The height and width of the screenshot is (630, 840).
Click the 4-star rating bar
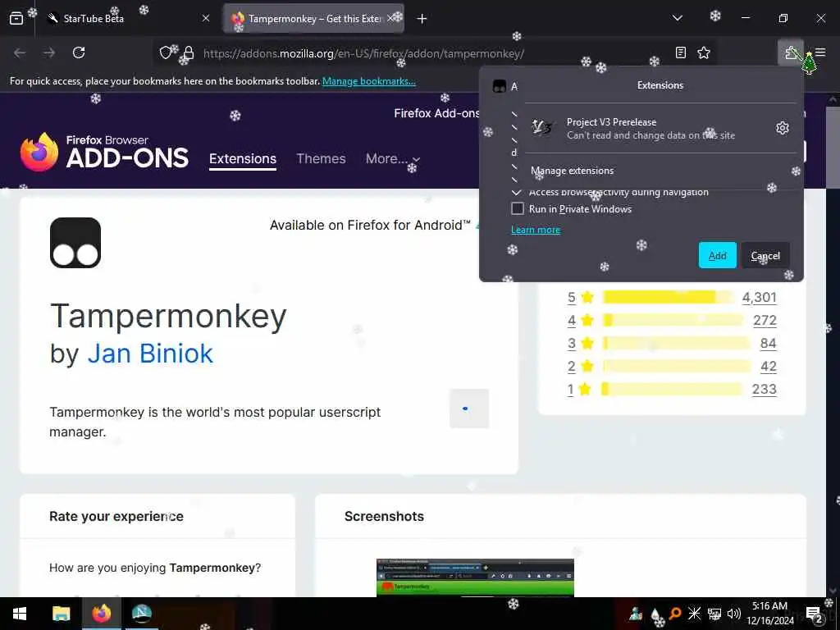[x=673, y=320]
